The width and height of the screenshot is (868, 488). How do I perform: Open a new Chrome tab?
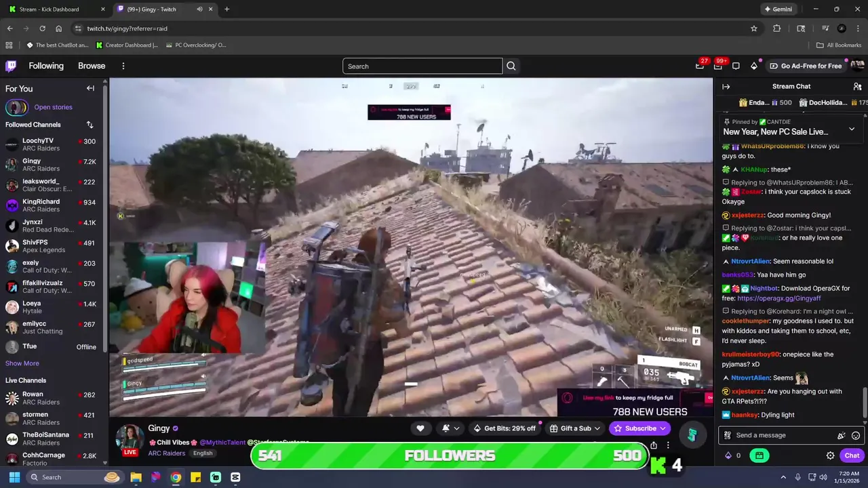pyautogui.click(x=226, y=9)
